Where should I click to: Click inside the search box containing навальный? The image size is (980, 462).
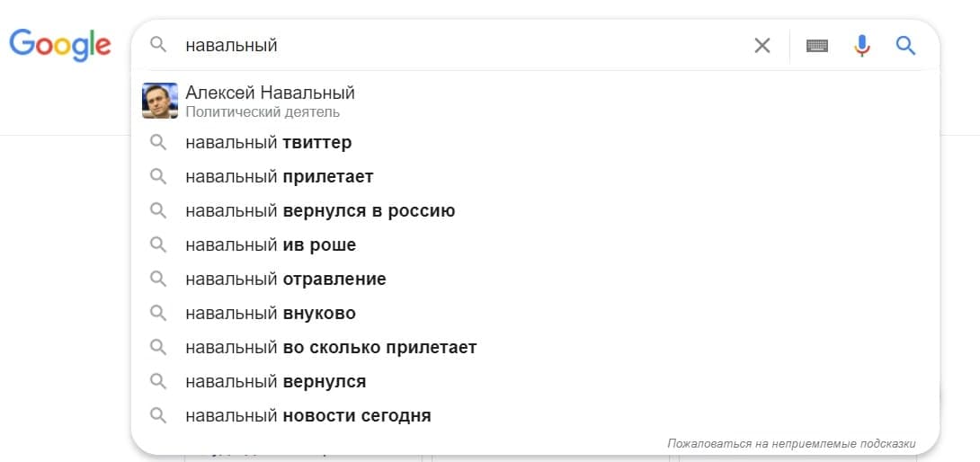[x=462, y=46]
